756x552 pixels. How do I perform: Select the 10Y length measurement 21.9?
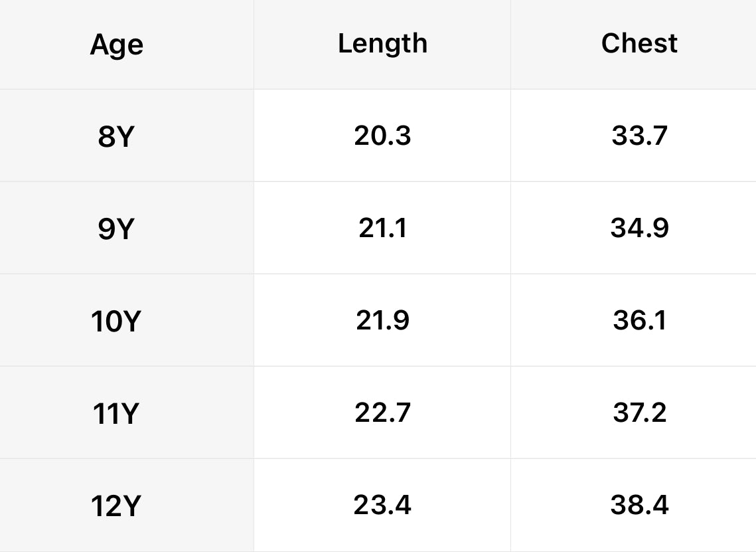pos(382,320)
